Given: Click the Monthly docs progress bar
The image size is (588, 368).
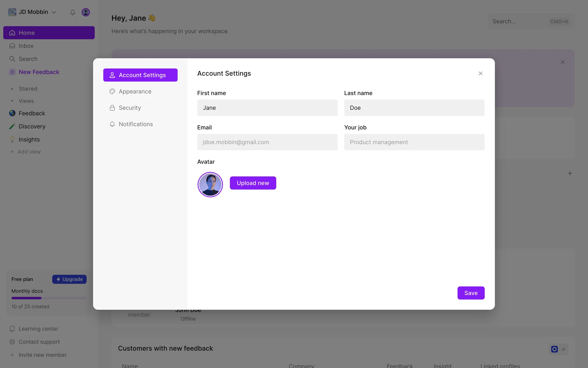Looking at the screenshot, I should pos(49,298).
